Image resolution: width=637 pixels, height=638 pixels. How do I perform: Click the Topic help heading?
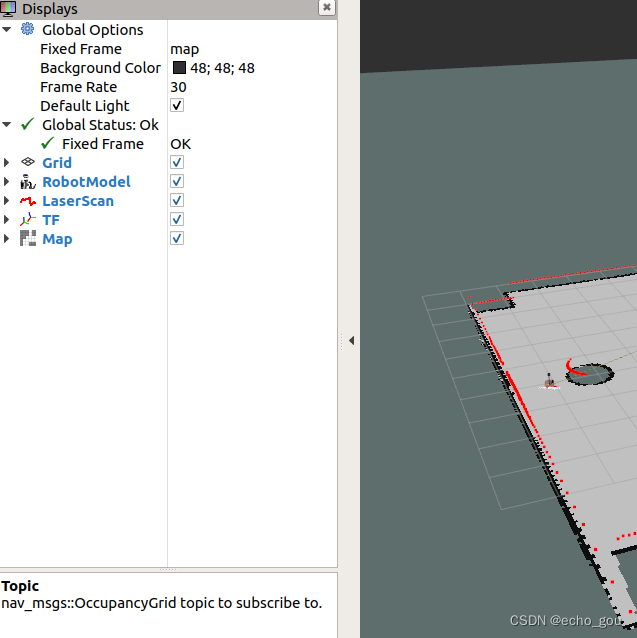[20, 586]
